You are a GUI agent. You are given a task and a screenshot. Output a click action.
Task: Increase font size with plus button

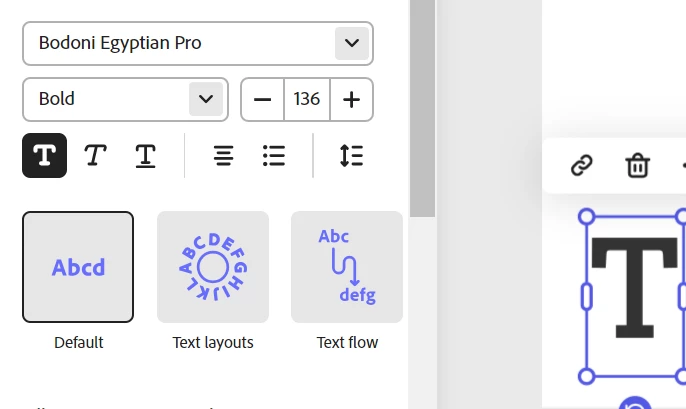(351, 99)
